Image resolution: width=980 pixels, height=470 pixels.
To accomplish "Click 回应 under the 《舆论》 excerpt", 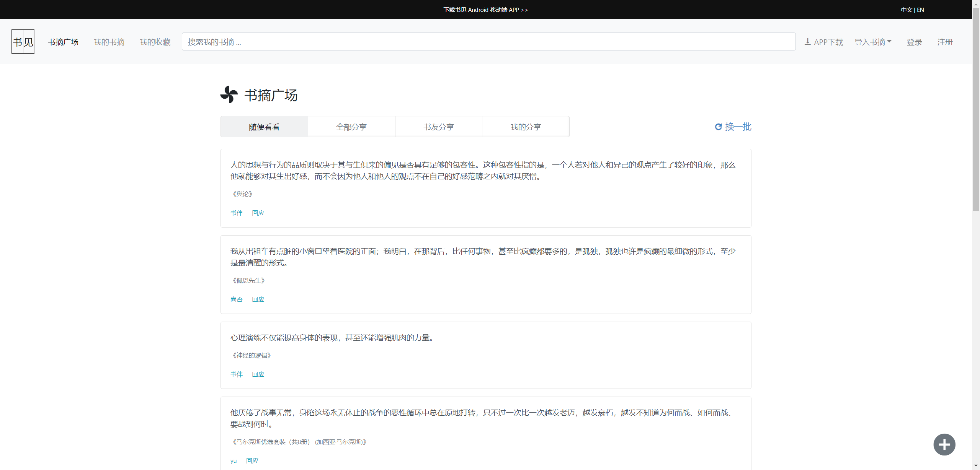I will click(x=258, y=213).
